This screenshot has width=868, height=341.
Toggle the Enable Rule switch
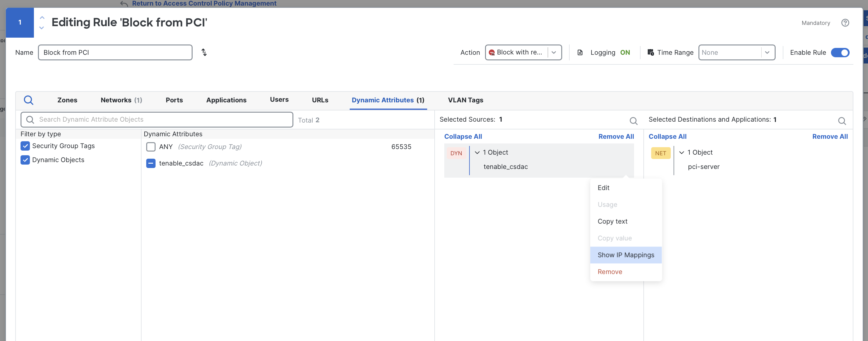[840, 53]
